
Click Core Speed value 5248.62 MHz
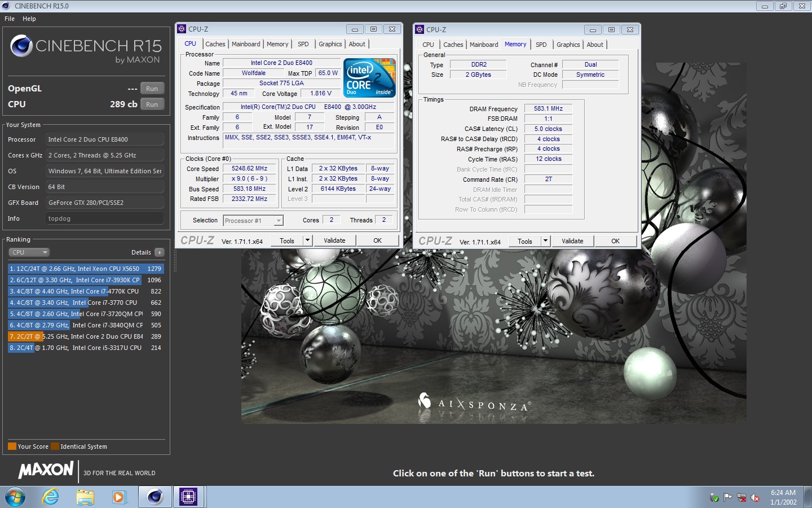coord(249,169)
